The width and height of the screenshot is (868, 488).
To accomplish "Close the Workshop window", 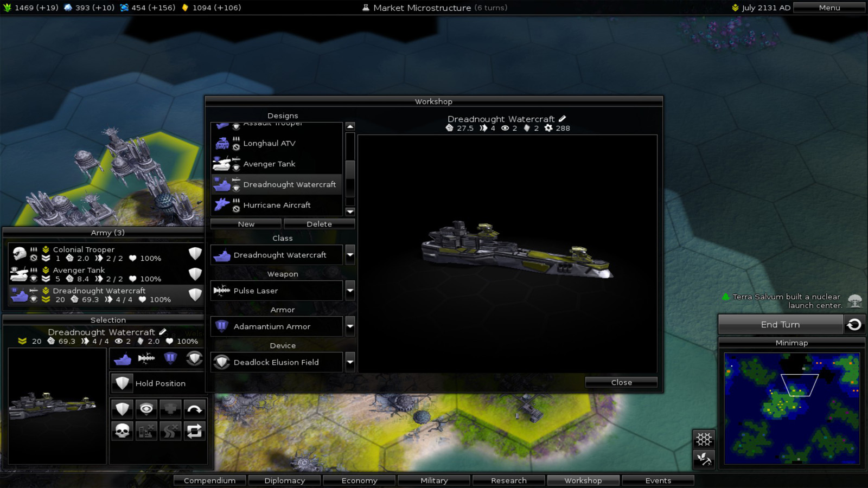I will tap(621, 382).
